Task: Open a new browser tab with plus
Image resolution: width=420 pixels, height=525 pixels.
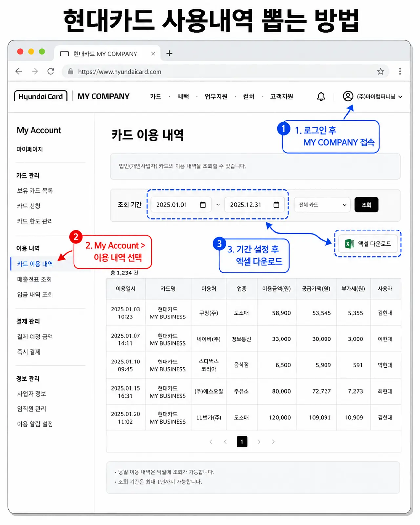Action: [x=169, y=53]
